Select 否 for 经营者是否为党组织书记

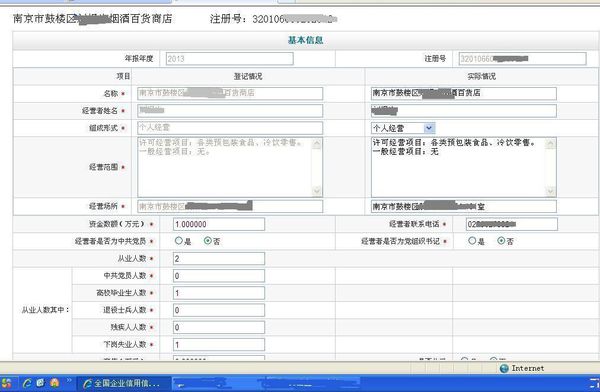[x=501, y=241]
